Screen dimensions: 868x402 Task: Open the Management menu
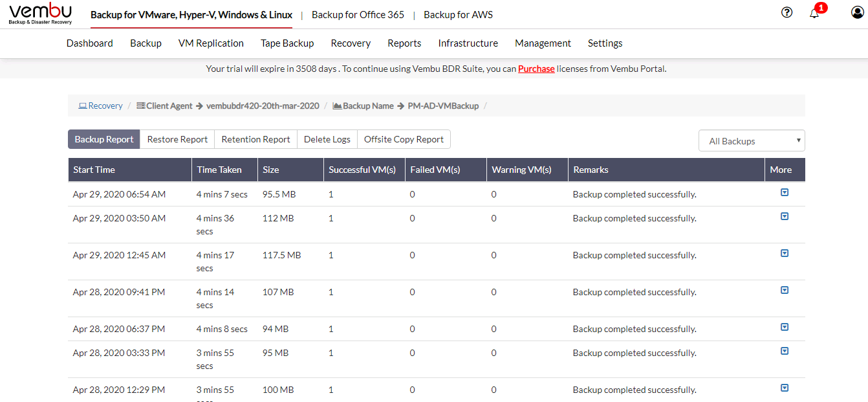[543, 43]
